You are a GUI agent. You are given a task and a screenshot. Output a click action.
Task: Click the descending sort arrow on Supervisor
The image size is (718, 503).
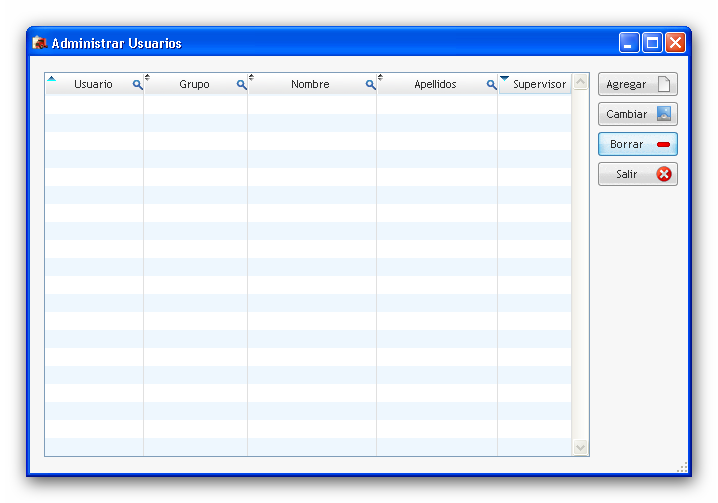(505, 78)
